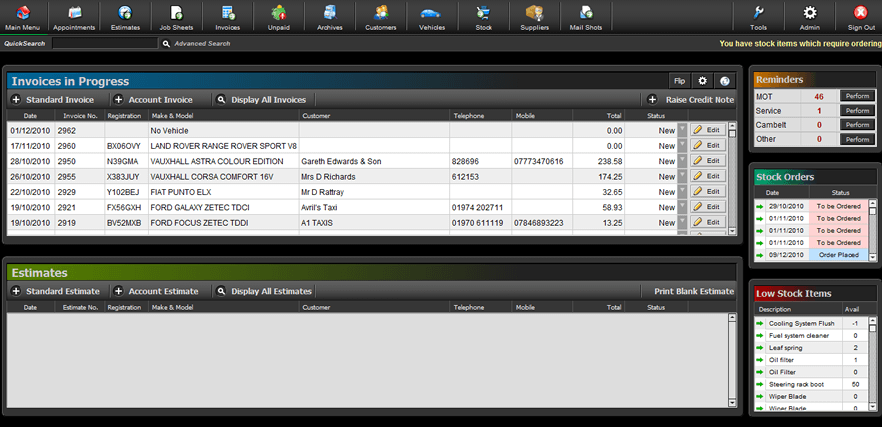Click green arrow for 09/12/2010 stock order

coord(760,254)
